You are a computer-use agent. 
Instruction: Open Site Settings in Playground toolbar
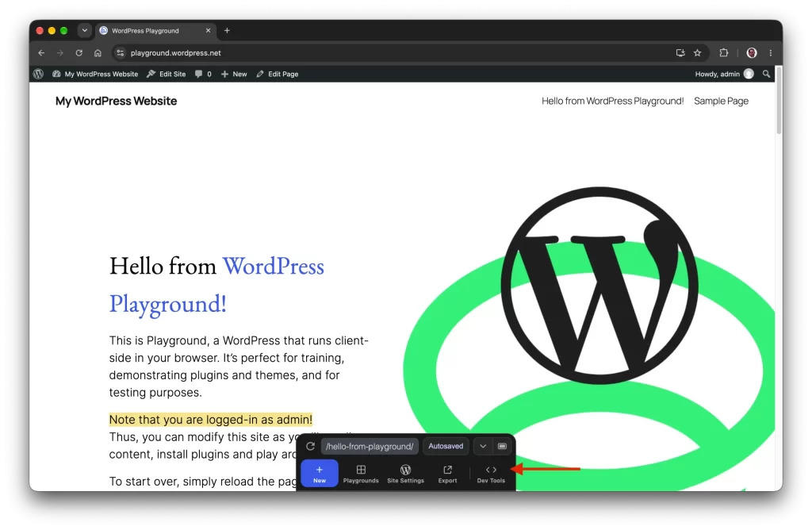pos(405,474)
